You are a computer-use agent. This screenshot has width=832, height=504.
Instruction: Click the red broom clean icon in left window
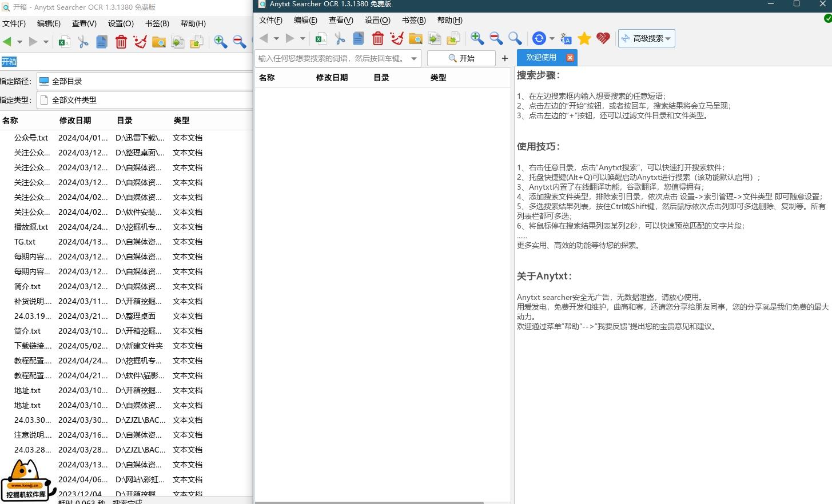[x=140, y=42]
